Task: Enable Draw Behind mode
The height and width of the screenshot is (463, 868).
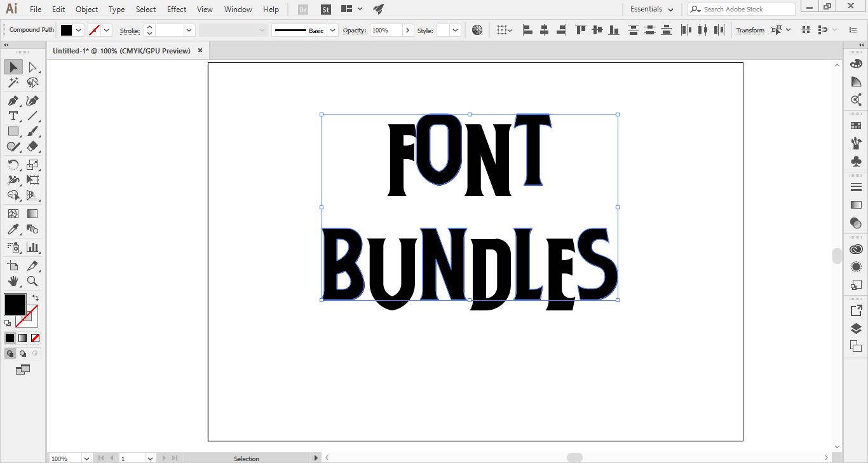Action: [x=23, y=354]
